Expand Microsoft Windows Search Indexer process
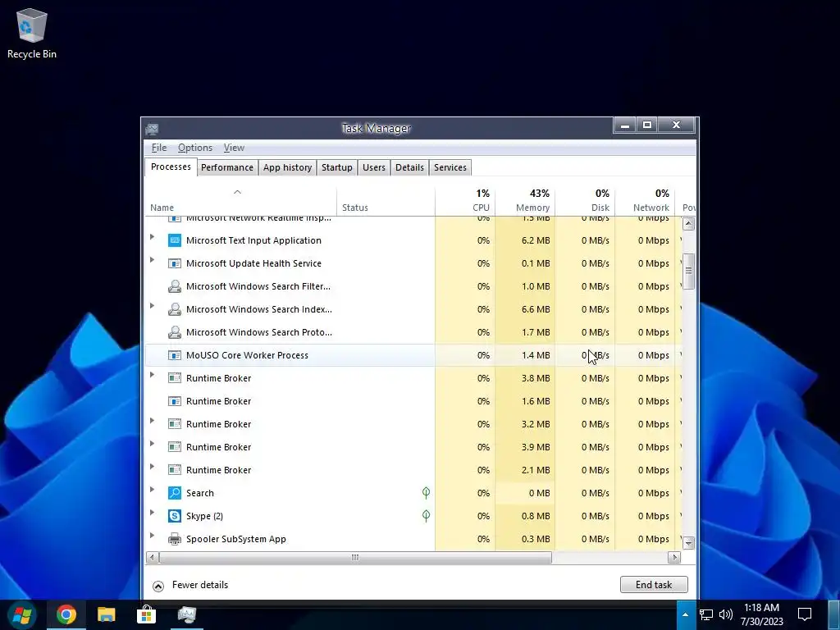Screen dimensions: 840x630 (x=152, y=305)
